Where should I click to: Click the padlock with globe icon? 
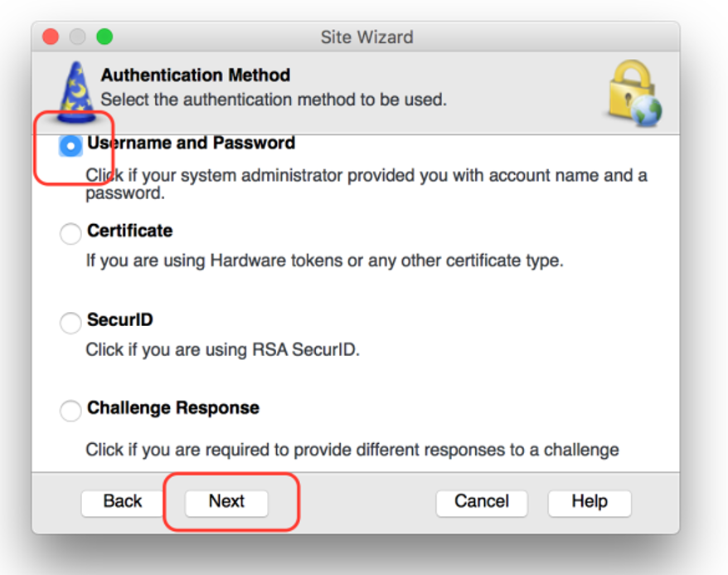(x=633, y=93)
